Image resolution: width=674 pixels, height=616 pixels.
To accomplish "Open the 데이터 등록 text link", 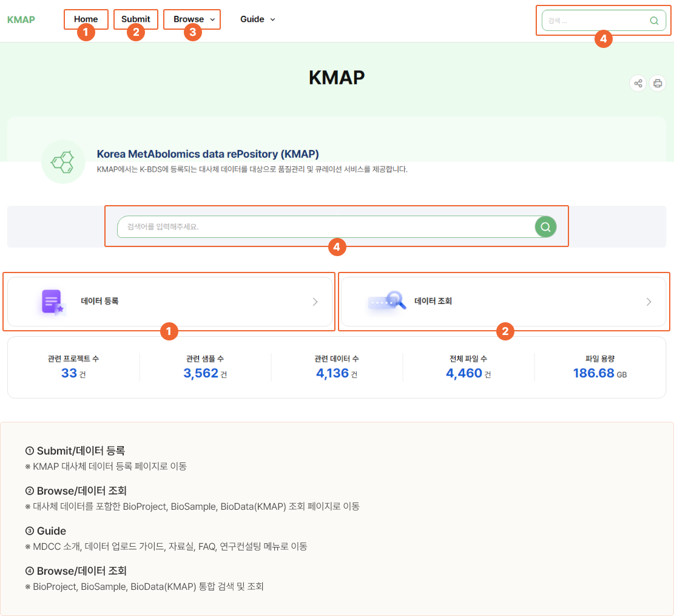I will coord(99,301).
